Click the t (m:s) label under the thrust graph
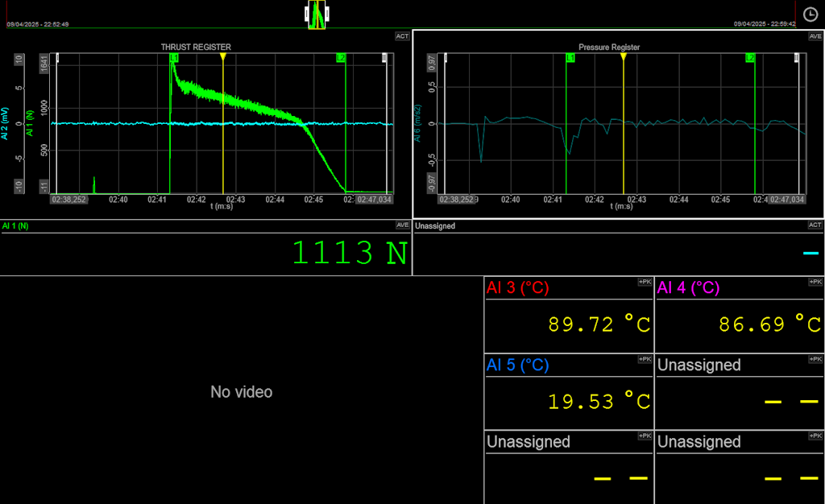Screen dimensions: 825x504 [x=222, y=207]
